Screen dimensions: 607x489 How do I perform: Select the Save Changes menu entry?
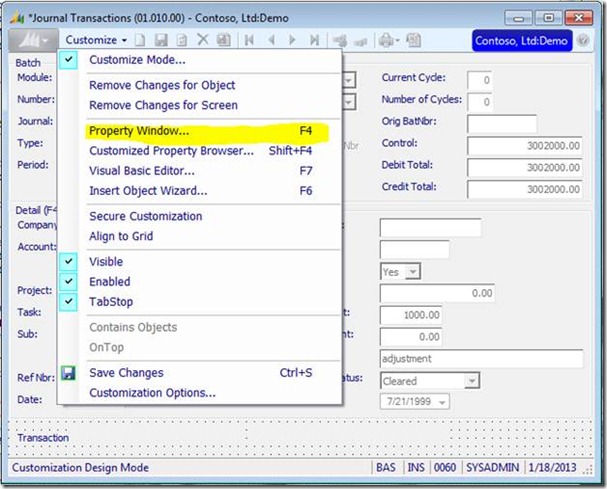coord(201,373)
